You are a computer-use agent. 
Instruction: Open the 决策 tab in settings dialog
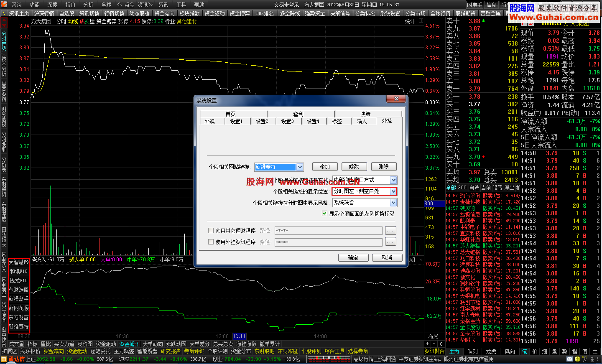tap(366, 114)
